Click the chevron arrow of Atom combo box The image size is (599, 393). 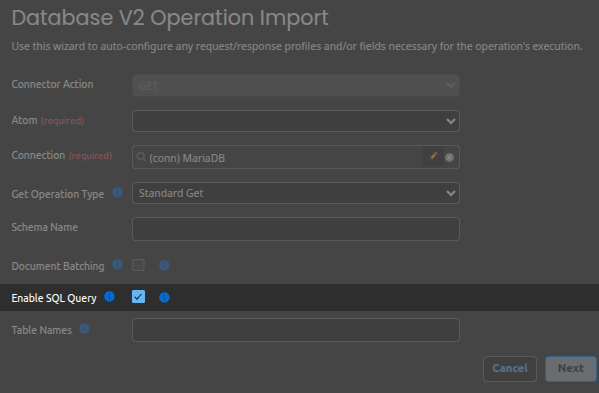click(x=451, y=121)
